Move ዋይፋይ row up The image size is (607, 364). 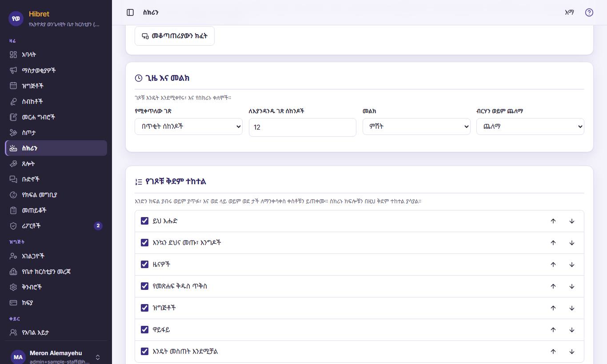point(553,330)
